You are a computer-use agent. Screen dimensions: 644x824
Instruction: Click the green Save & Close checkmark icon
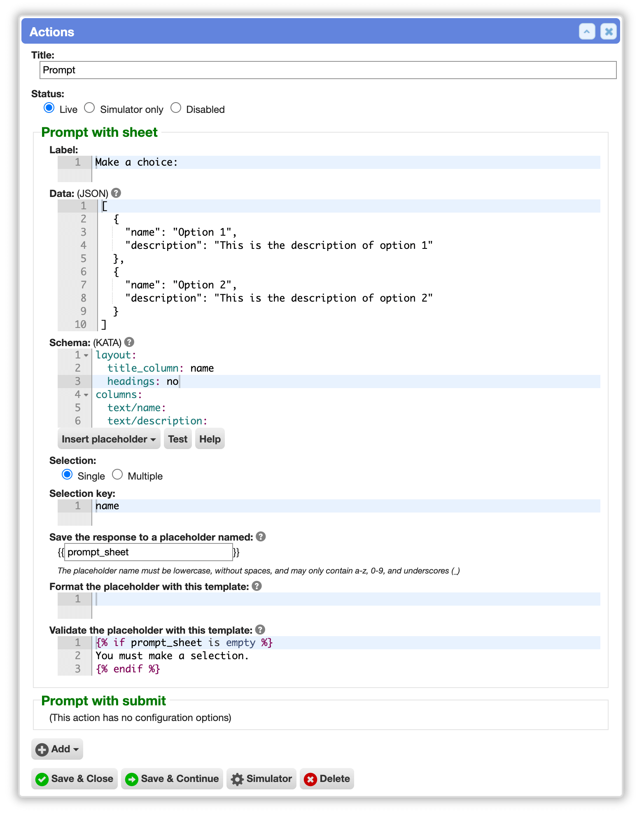(42, 779)
